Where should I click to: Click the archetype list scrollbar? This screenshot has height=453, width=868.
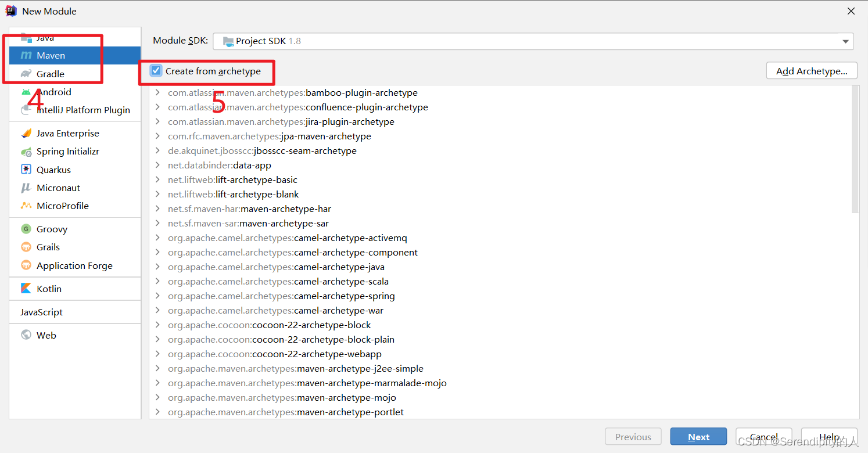(855, 149)
